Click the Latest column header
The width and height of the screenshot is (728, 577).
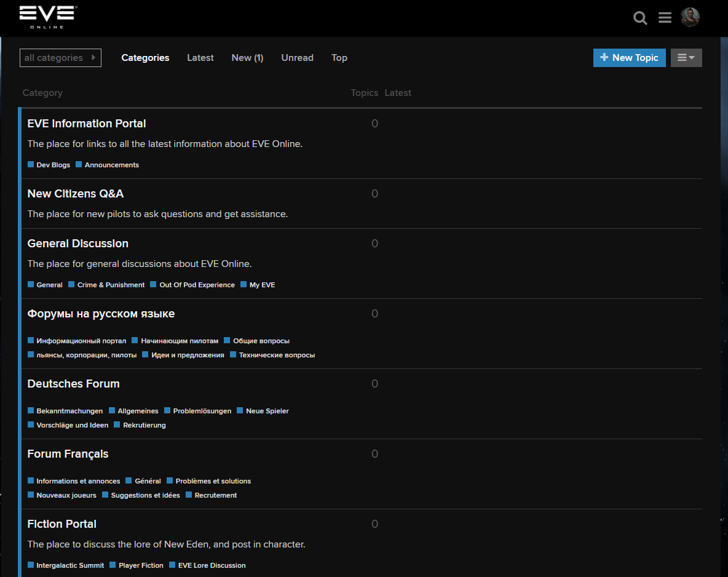pyautogui.click(x=398, y=93)
